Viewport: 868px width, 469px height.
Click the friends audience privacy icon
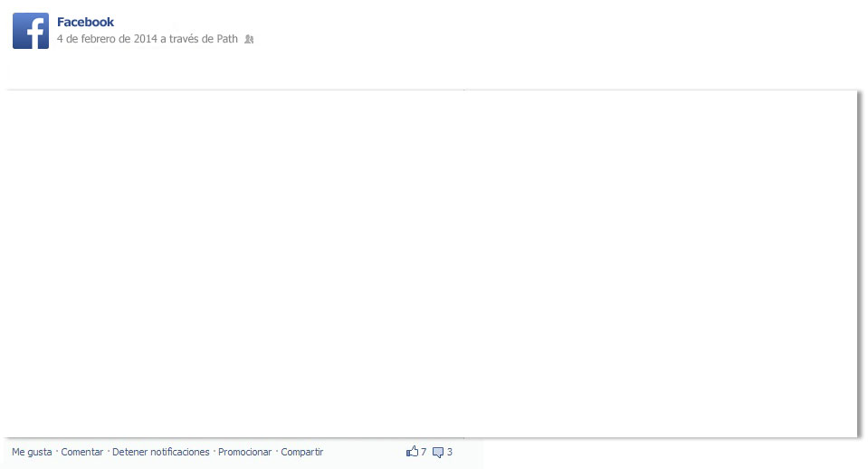[249, 39]
